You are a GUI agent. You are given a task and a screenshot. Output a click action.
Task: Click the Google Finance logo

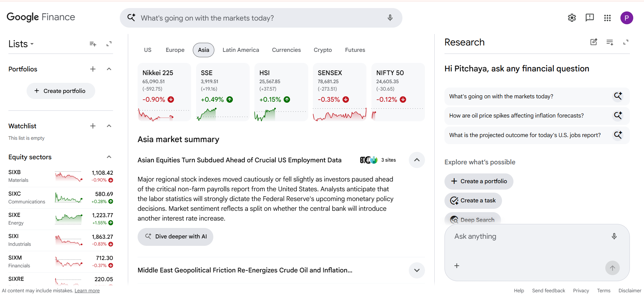[41, 17]
